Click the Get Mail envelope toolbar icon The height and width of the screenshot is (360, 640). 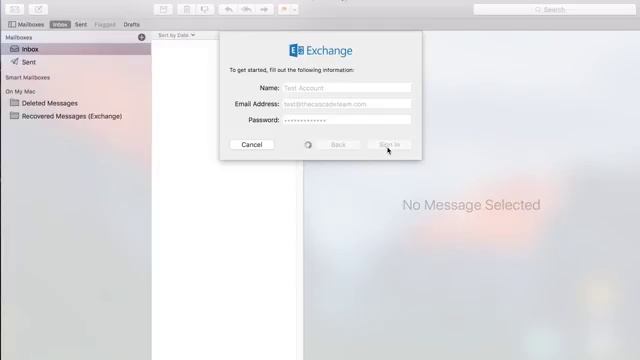click(14, 9)
